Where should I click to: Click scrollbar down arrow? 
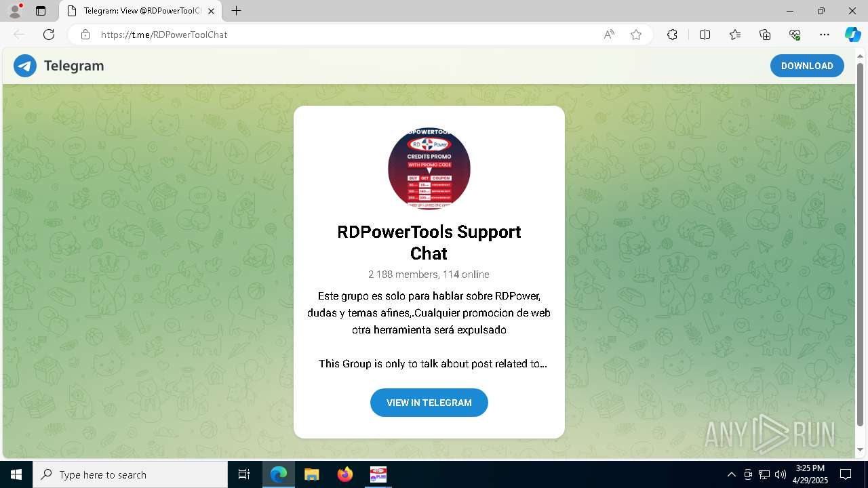click(x=861, y=449)
